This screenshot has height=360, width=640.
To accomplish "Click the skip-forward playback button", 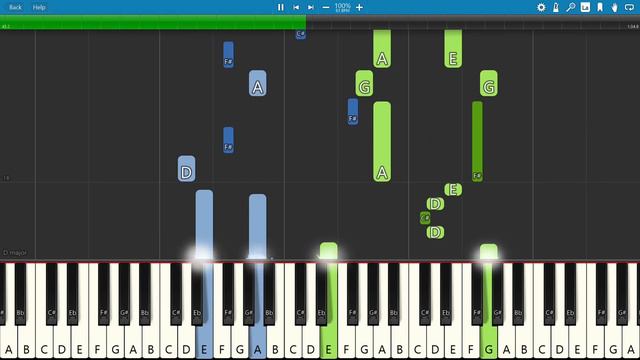I will [x=311, y=7].
